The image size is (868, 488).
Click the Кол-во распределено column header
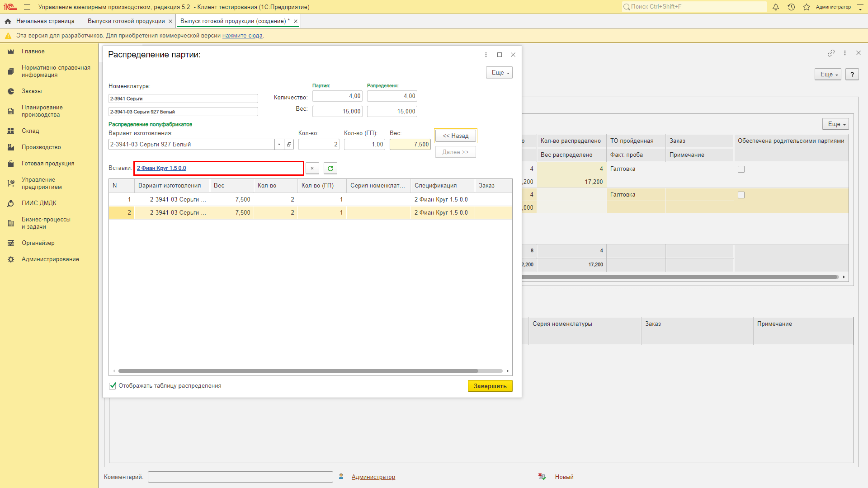pos(571,141)
